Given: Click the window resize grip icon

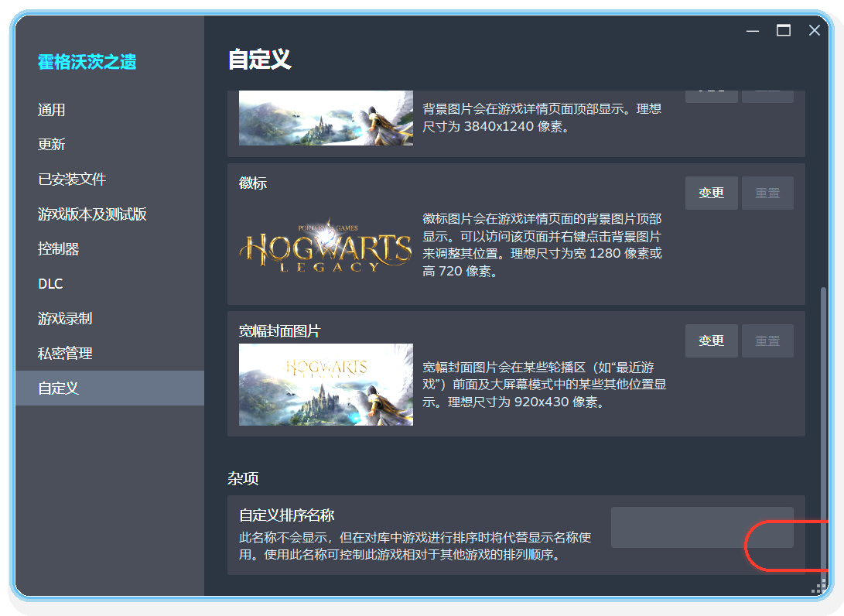Looking at the screenshot, I should coord(819,586).
